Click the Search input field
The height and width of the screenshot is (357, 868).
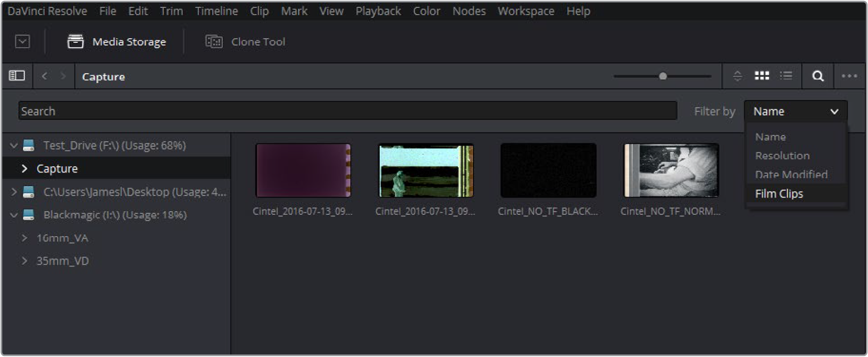tap(348, 111)
